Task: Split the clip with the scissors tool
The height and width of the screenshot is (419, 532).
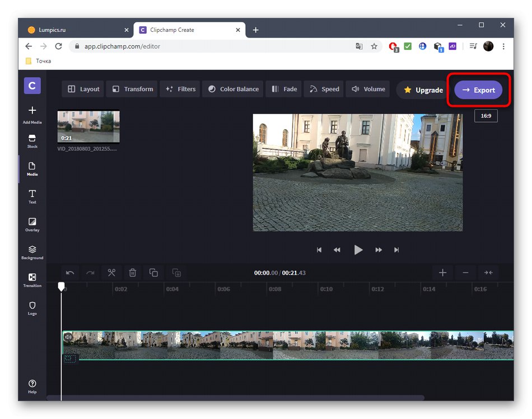Action: click(x=111, y=272)
